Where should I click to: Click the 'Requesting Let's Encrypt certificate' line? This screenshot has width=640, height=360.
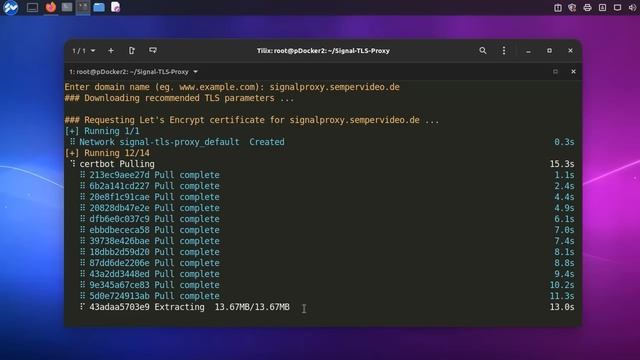tap(252, 120)
